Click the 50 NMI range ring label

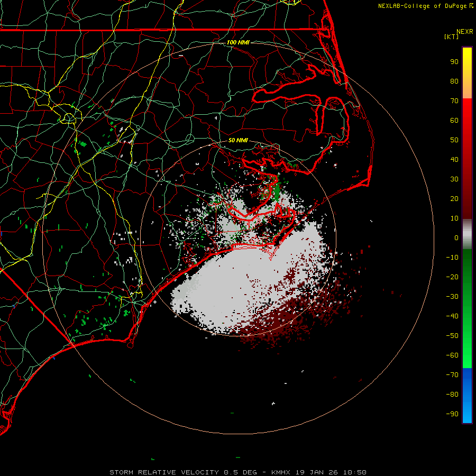point(238,140)
